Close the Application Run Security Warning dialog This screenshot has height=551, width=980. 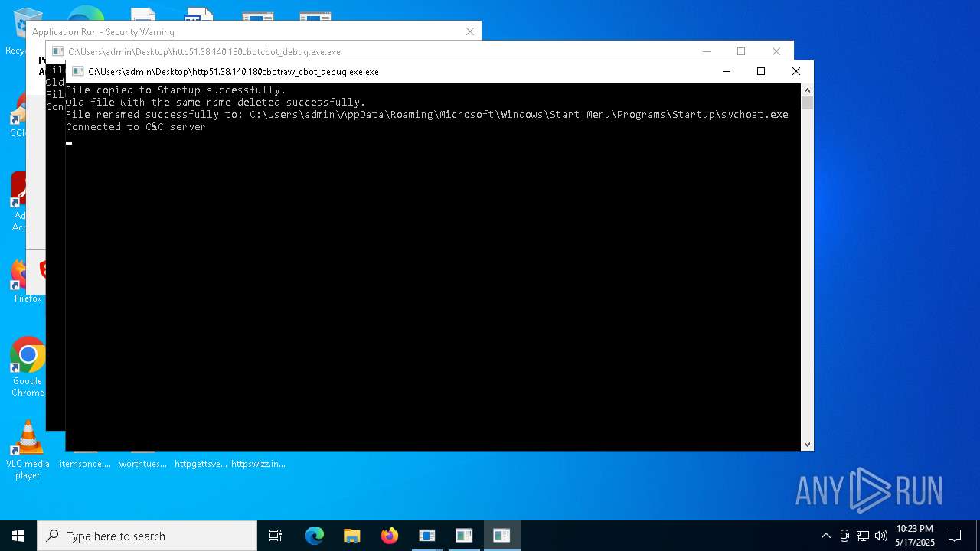pos(470,31)
